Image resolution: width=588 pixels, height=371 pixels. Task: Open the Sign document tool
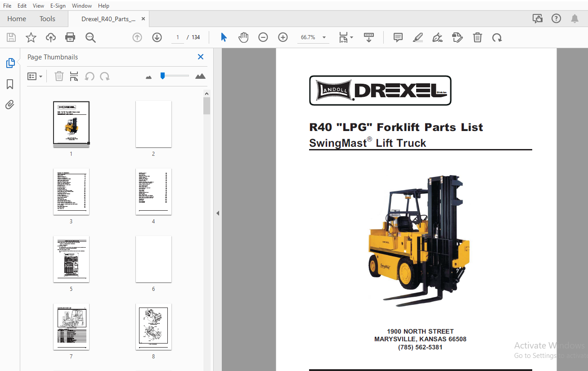pyautogui.click(x=437, y=37)
